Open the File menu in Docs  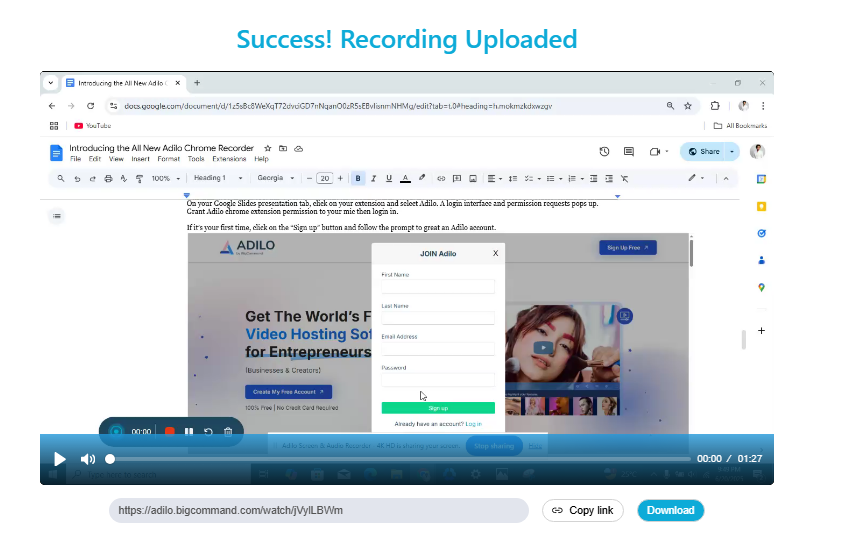(x=76, y=159)
